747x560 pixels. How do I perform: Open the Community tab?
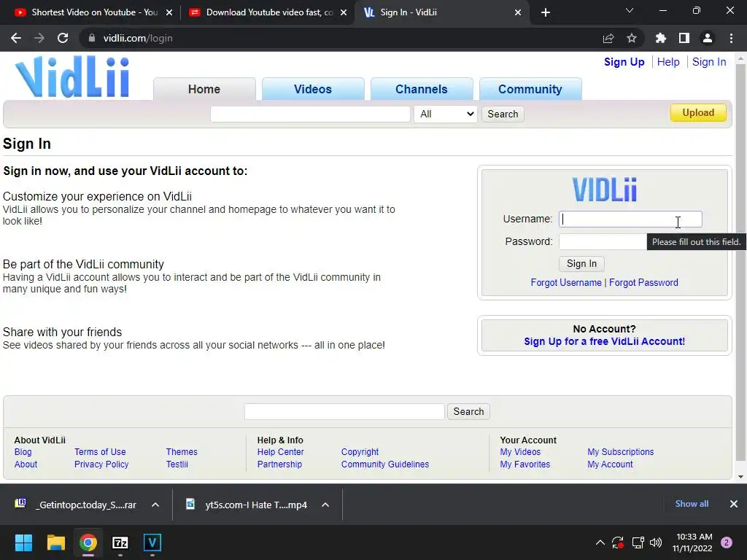click(530, 89)
